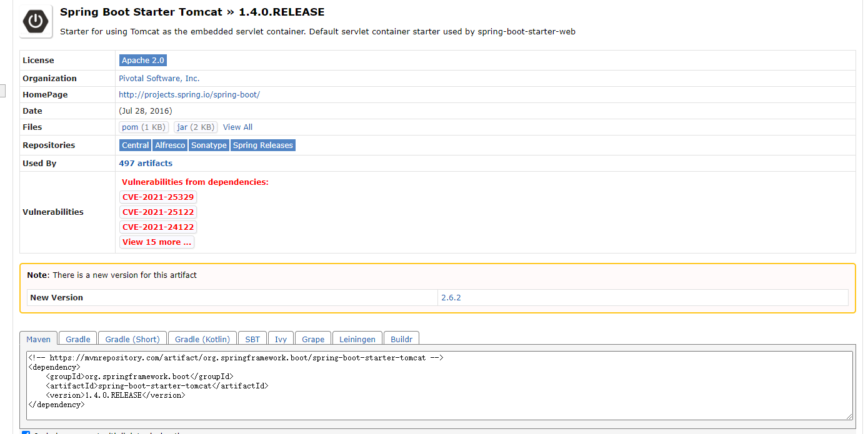Go to new version 2.6.2
The height and width of the screenshot is (434, 868).
coord(451,298)
